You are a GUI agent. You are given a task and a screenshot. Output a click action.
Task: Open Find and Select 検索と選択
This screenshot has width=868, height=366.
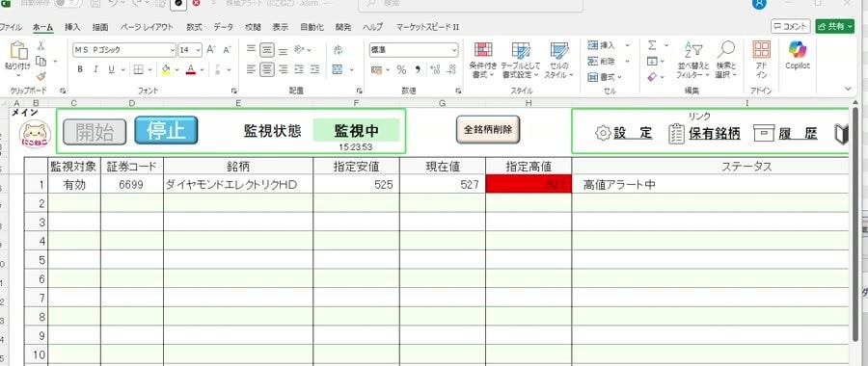tap(726, 61)
